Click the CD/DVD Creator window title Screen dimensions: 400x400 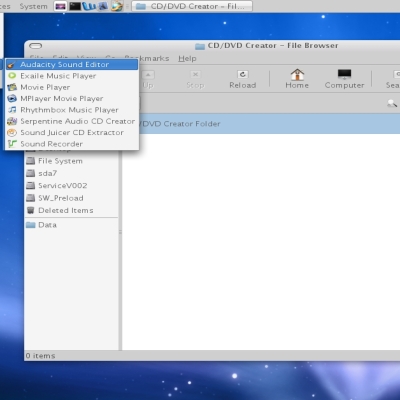[273, 46]
